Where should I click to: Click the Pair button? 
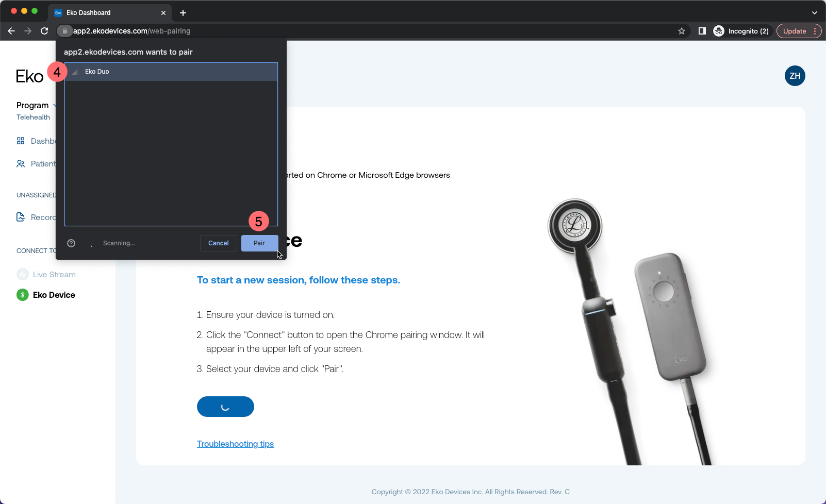pos(259,243)
